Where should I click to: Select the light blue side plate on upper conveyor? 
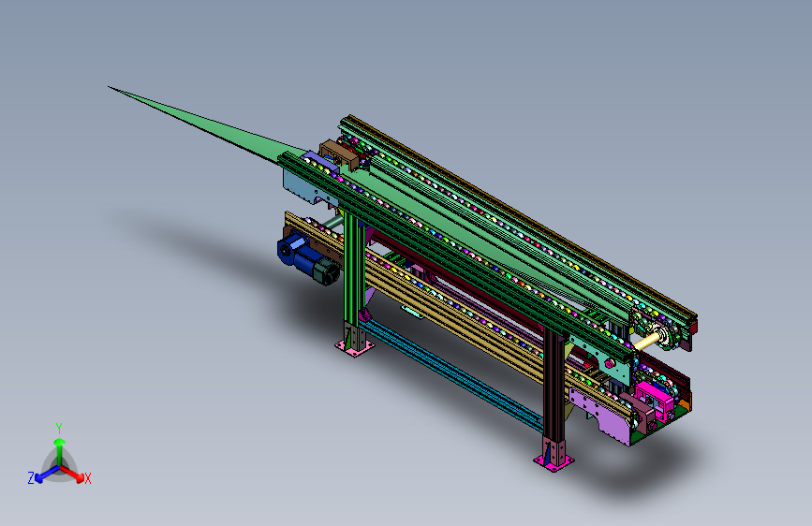tap(304, 186)
